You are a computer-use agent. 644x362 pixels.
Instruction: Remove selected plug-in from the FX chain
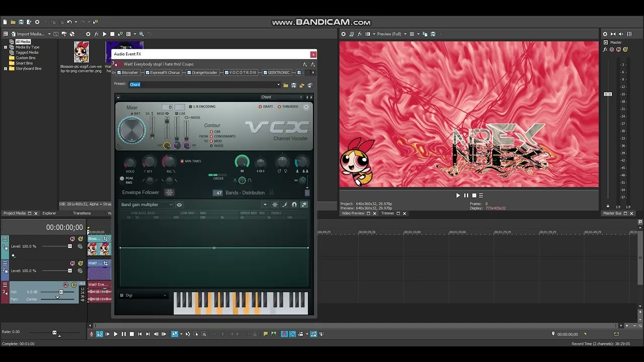pos(312,64)
